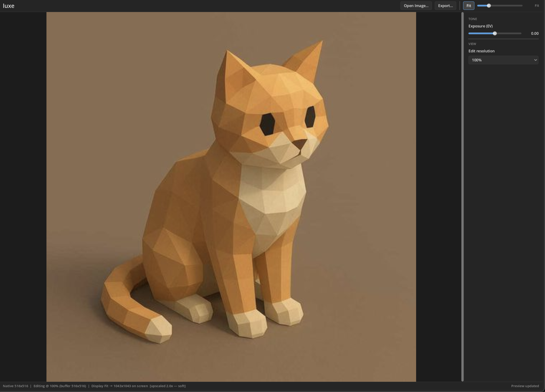
Task: Click the 'Fit' zoom label at top right
Action: [x=537, y=6]
